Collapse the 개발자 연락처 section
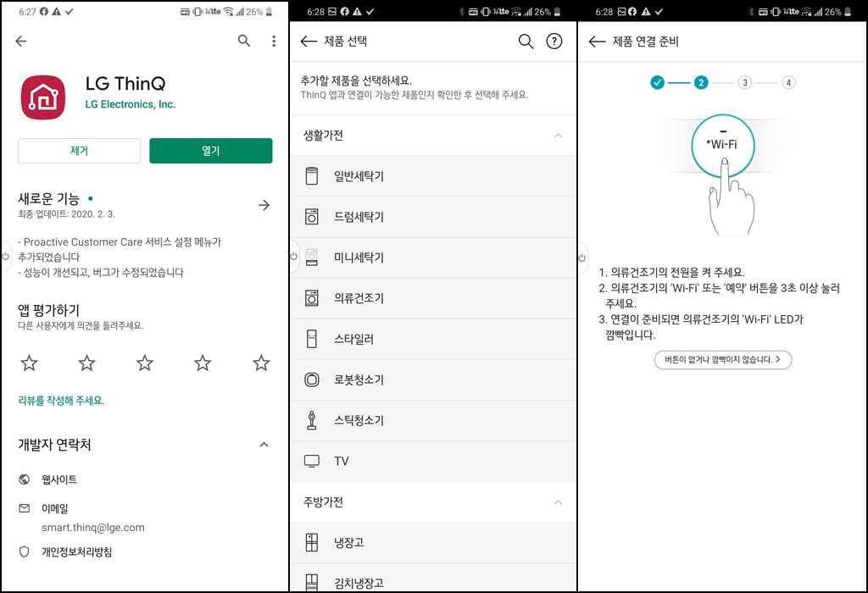The width and height of the screenshot is (868, 593). (264, 445)
